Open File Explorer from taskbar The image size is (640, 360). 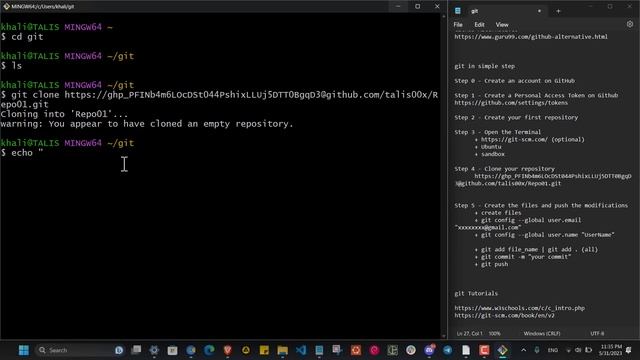tap(282, 350)
